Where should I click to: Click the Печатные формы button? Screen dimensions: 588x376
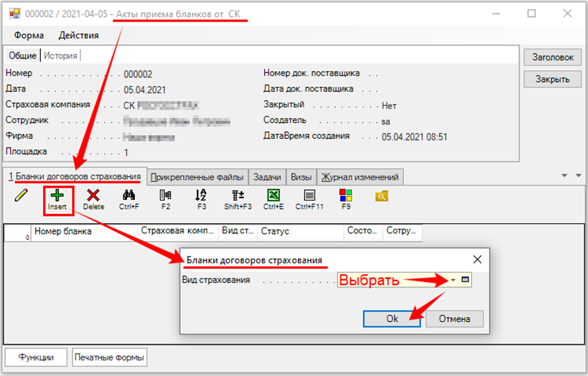coord(109,357)
